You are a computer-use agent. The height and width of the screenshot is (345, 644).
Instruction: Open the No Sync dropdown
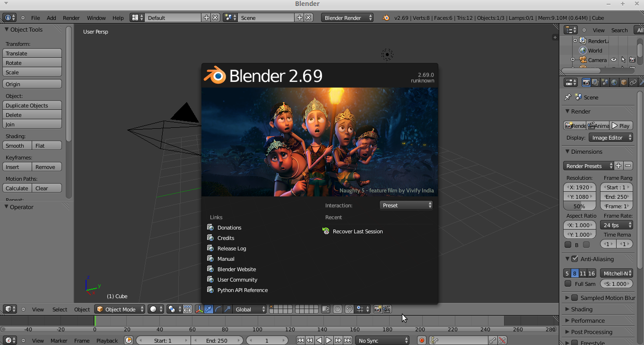(x=383, y=340)
